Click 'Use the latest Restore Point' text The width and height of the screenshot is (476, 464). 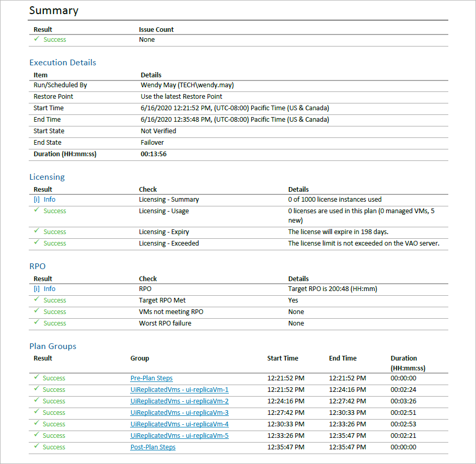click(x=181, y=97)
